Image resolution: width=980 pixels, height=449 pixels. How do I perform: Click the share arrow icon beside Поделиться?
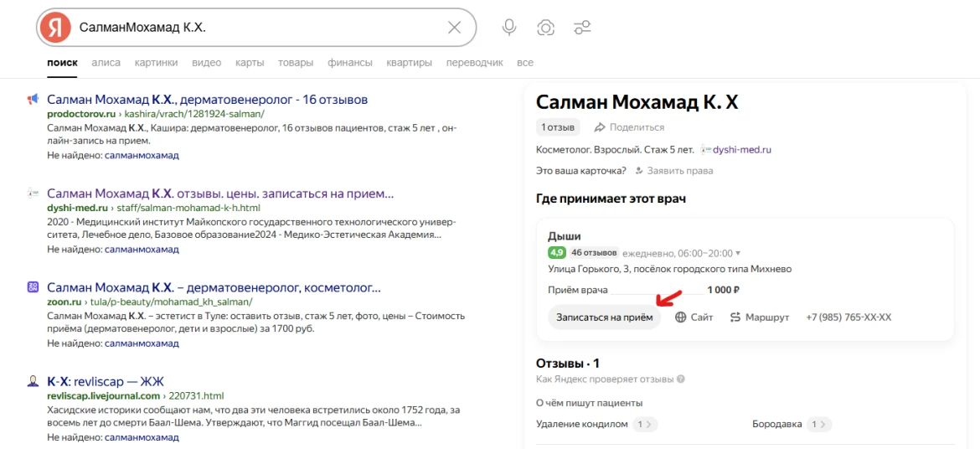click(x=600, y=127)
